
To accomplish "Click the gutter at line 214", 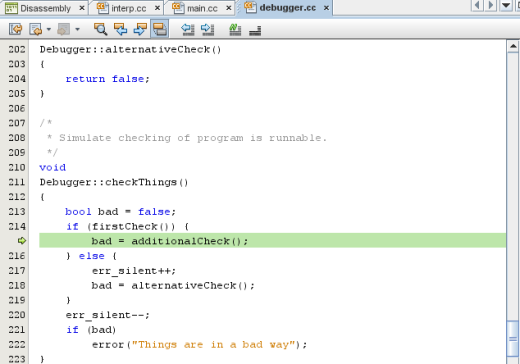I will point(17,226).
